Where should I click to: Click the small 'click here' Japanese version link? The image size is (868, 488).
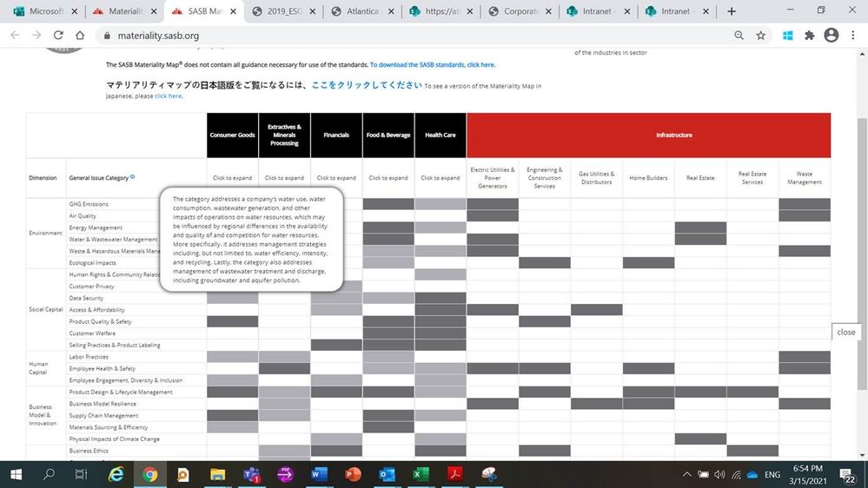[169, 96]
